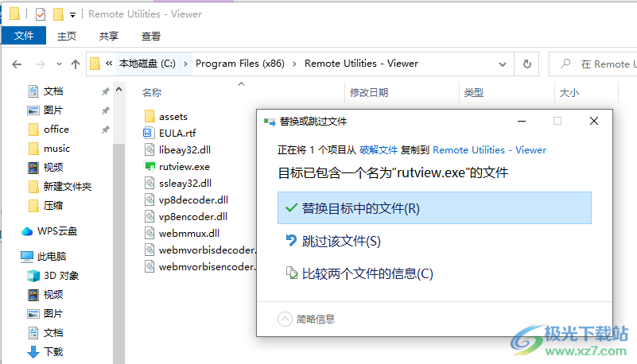Sort by 修改日期 column header
637x364 pixels.
(369, 93)
